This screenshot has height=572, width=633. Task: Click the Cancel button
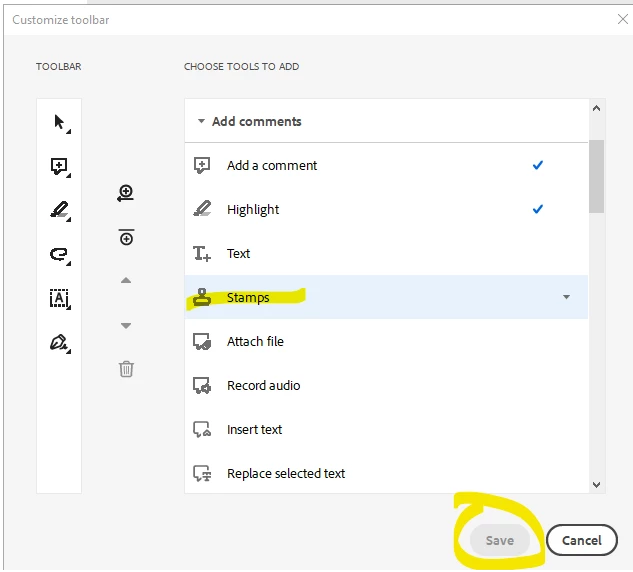point(582,540)
